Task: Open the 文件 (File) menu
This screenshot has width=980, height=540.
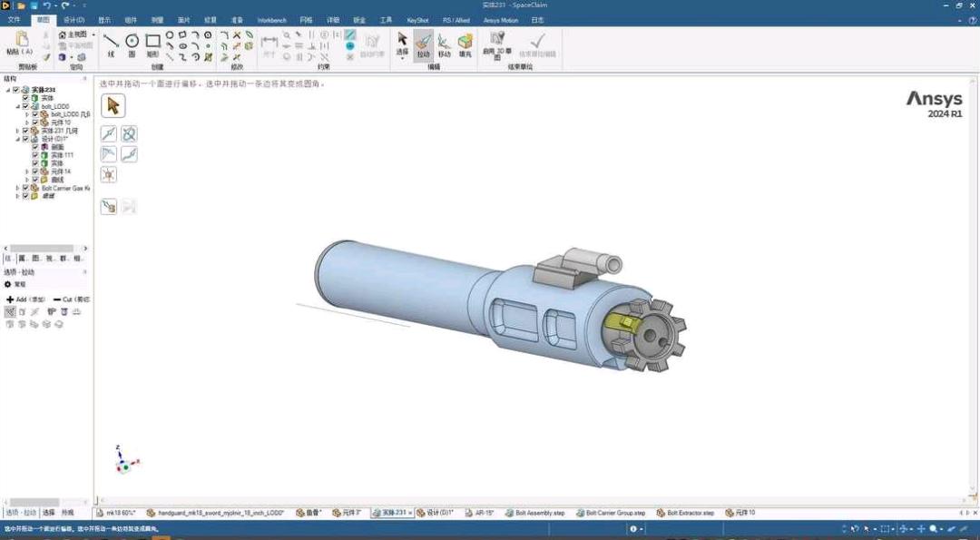Action: tap(14, 19)
